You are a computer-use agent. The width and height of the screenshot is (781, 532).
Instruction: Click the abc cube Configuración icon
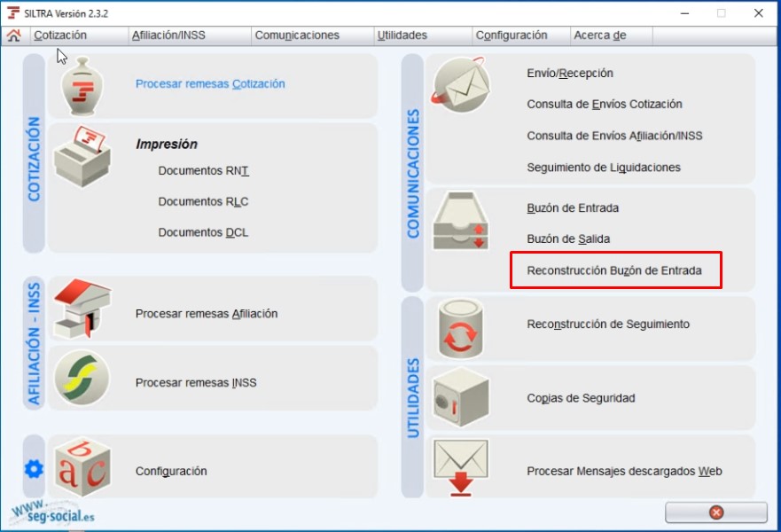[x=82, y=467]
